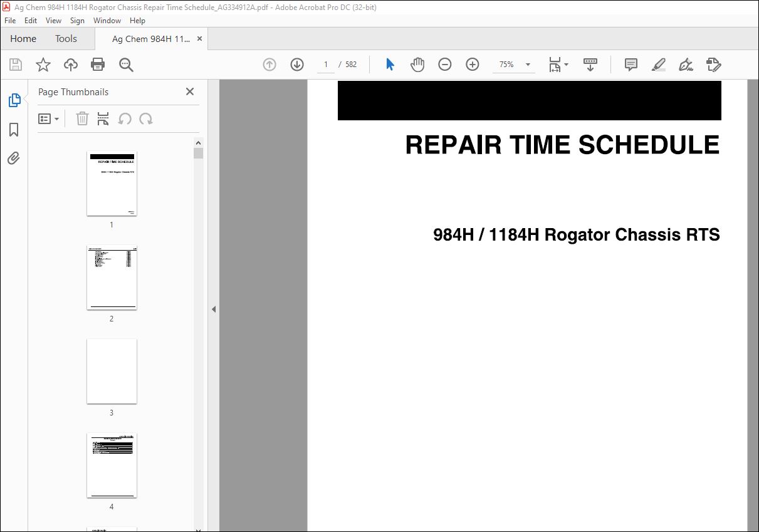This screenshot has width=759, height=532.
Task: Open the Attachments paperclip pane
Action: (14, 159)
